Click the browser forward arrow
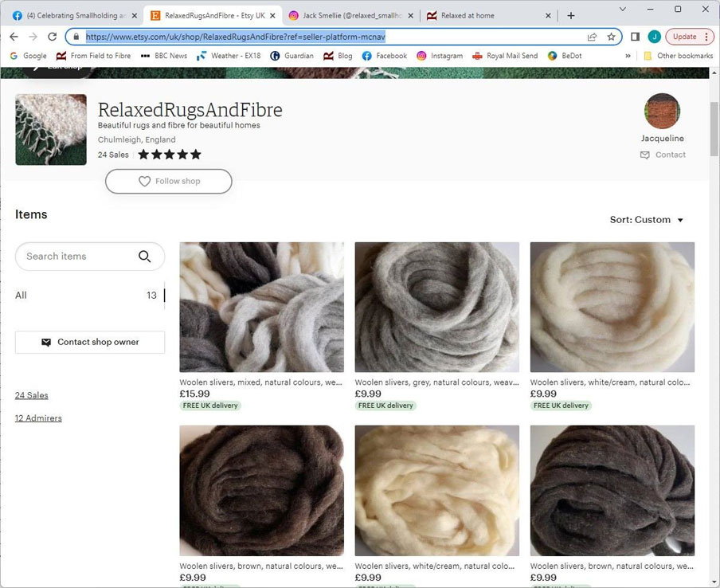This screenshot has height=588, width=720. pos(33,37)
